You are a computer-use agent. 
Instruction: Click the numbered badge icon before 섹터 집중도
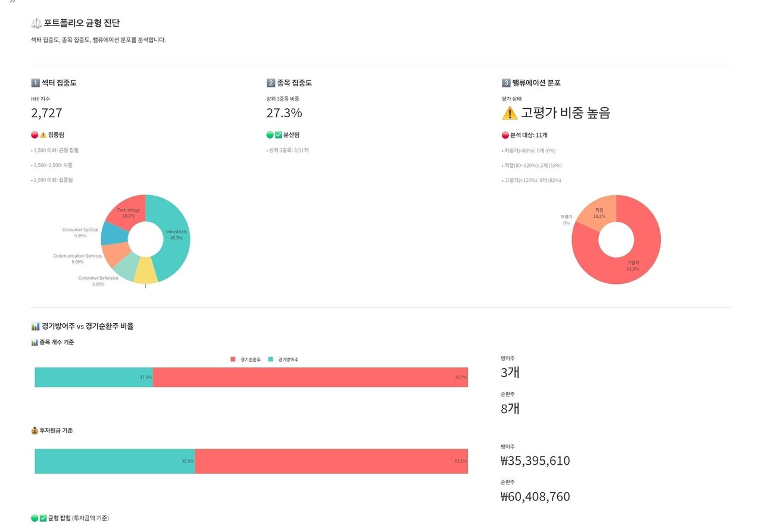click(35, 83)
